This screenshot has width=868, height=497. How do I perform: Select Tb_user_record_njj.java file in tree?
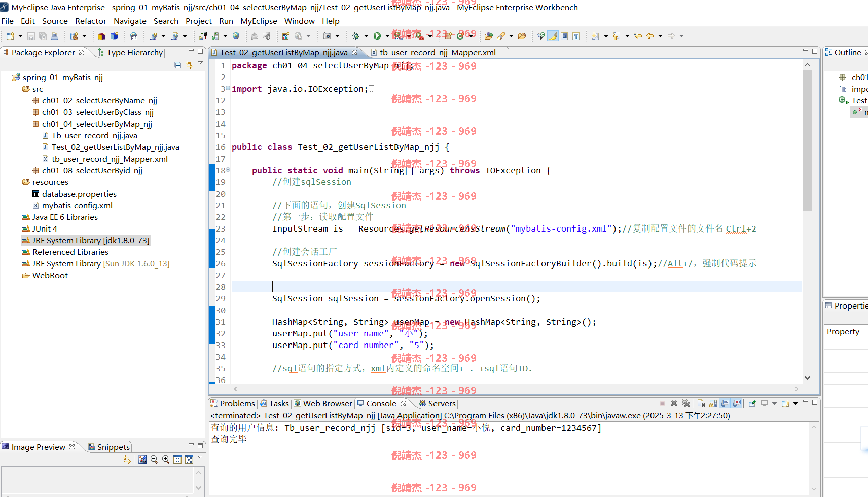94,135
